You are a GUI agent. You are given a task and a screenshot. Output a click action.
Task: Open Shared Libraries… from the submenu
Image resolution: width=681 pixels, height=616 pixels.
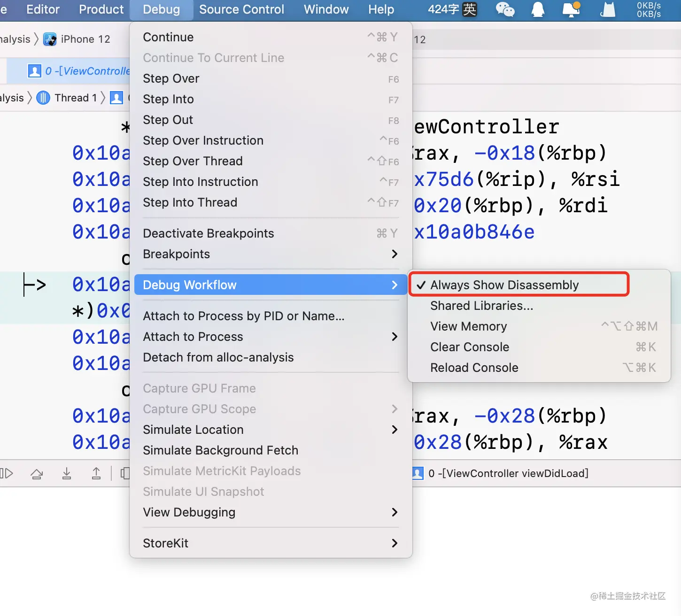point(539,306)
